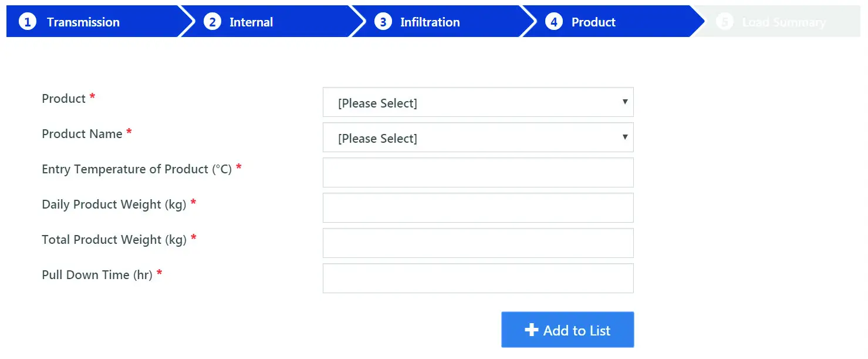
Task: Click the plus icon on Add to List
Action: [x=531, y=330]
